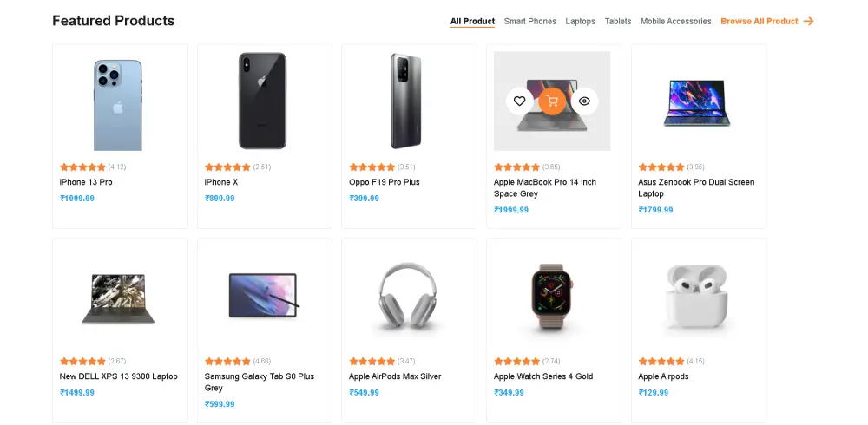Click the wishlist heart icon on MacBook
The image size is (868, 425).
[519, 101]
